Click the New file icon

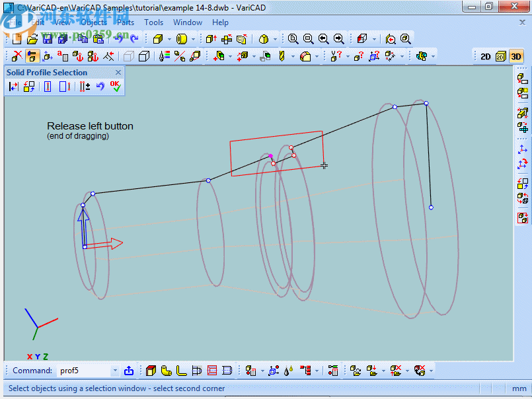point(17,39)
